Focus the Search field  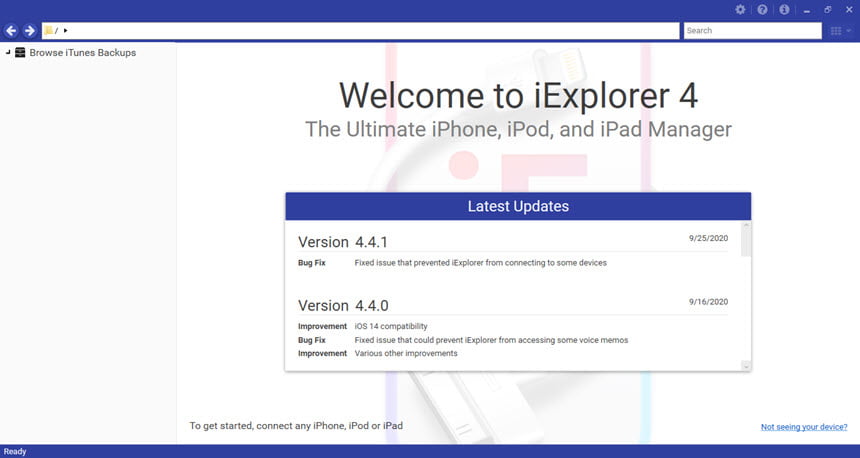[x=752, y=31]
